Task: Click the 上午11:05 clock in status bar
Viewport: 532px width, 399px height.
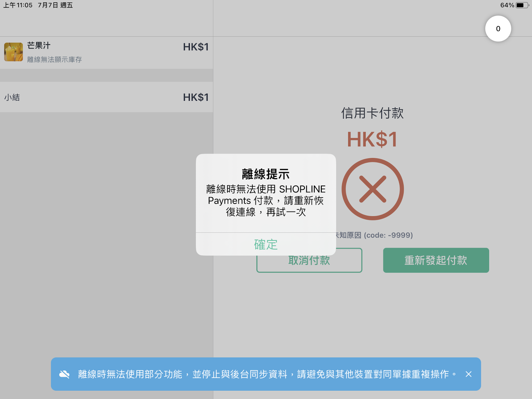Action: [18, 5]
